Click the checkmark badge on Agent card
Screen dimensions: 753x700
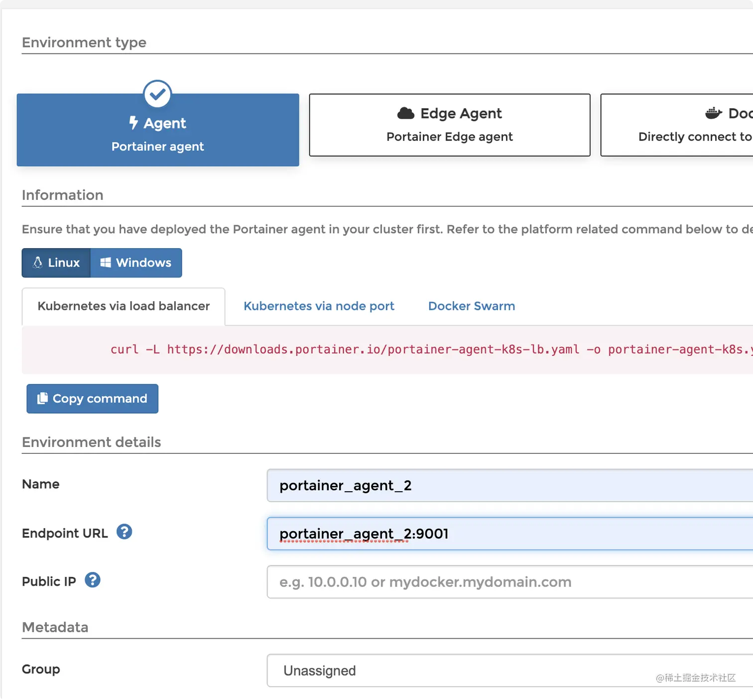[157, 94]
